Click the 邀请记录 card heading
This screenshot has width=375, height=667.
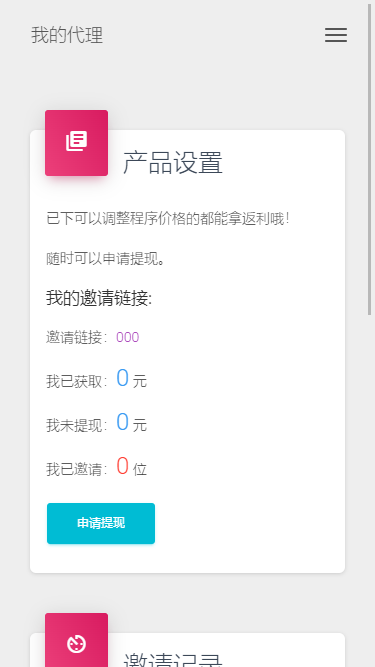pyautogui.click(x=173, y=658)
